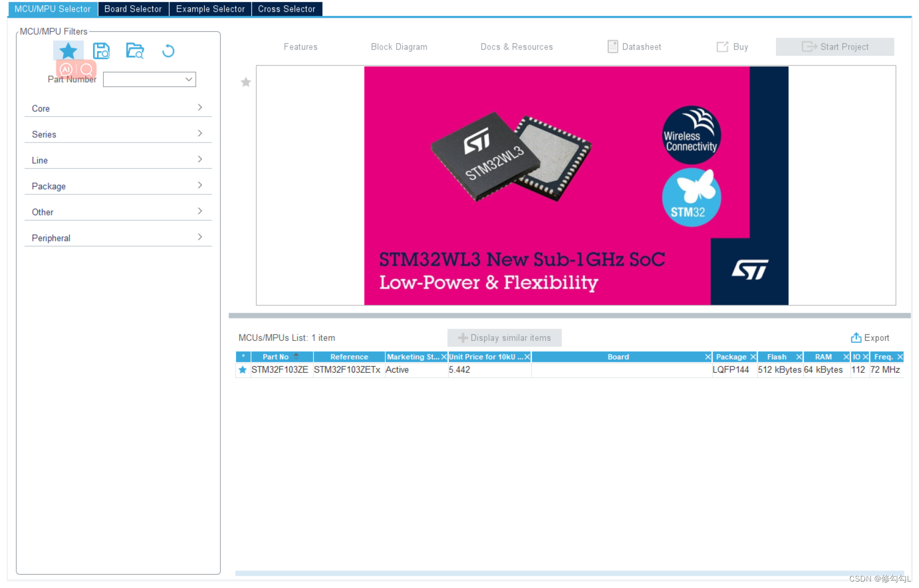Expand the Core filter section
Screen dimensions: 919x588
point(118,108)
